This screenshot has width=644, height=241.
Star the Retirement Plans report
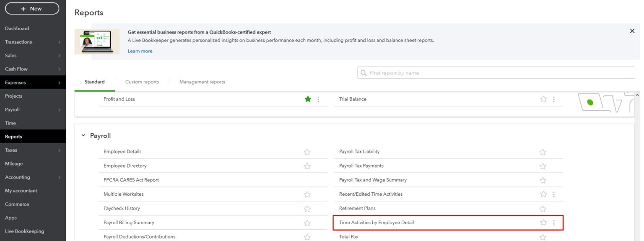543,209
